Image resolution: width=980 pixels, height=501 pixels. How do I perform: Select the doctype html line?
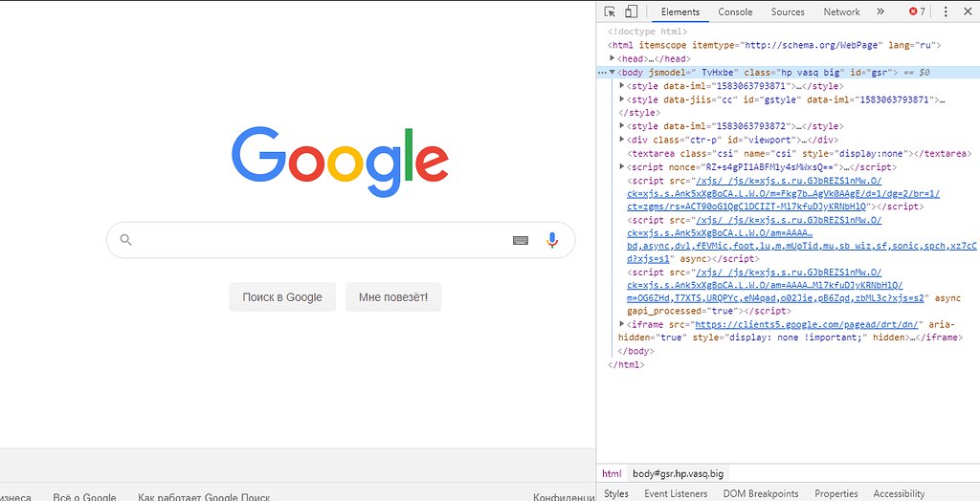pyautogui.click(x=648, y=32)
